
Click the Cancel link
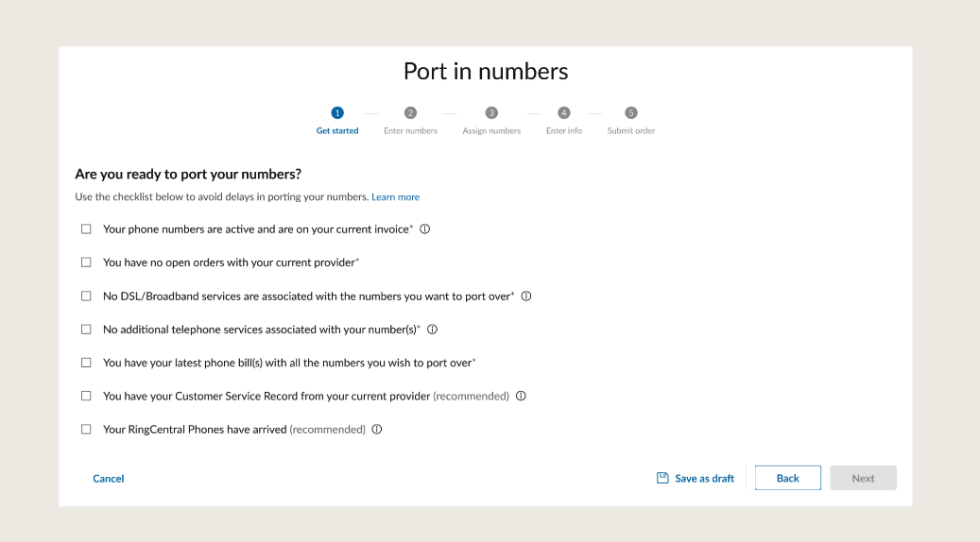pos(109,479)
